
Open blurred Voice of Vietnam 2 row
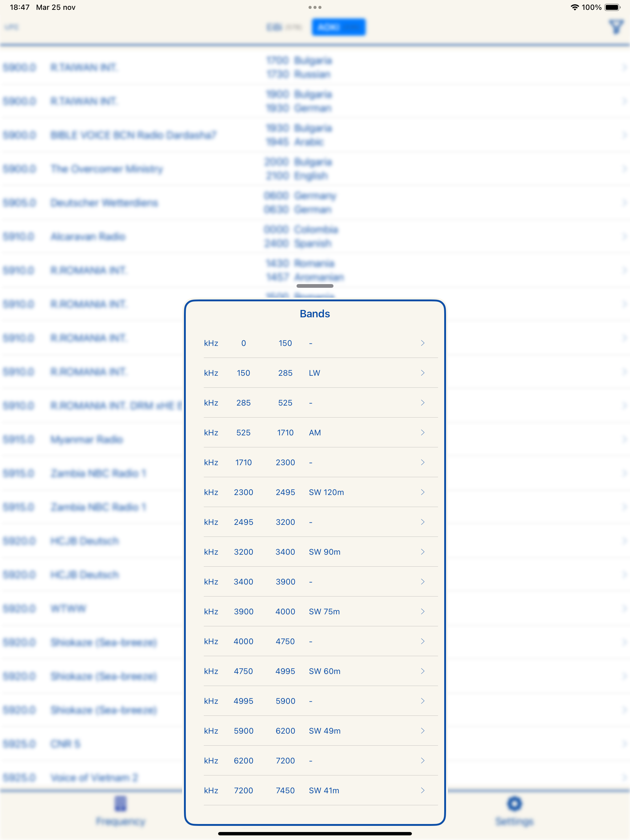pyautogui.click(x=92, y=777)
